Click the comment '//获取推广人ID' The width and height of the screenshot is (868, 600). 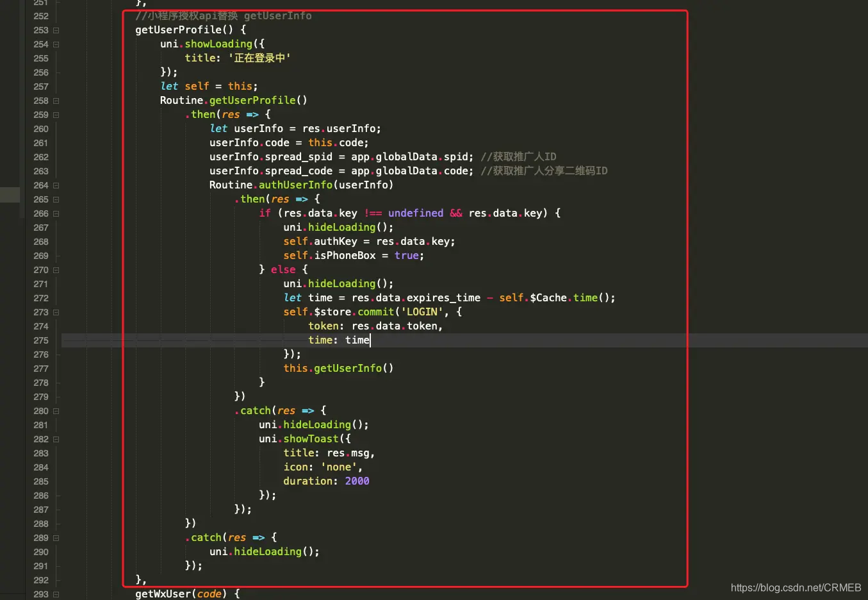(x=518, y=156)
